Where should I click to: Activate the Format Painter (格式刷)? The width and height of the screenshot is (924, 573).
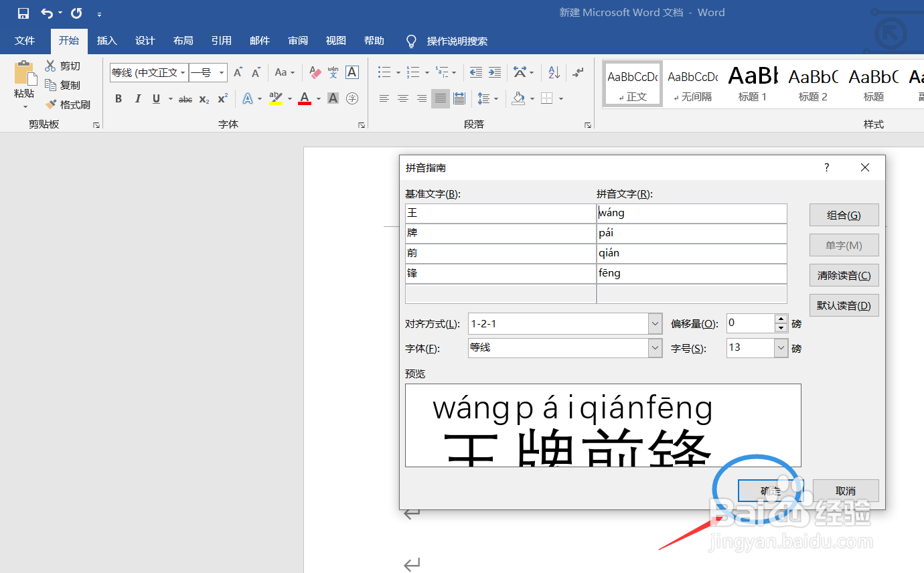click(x=68, y=104)
